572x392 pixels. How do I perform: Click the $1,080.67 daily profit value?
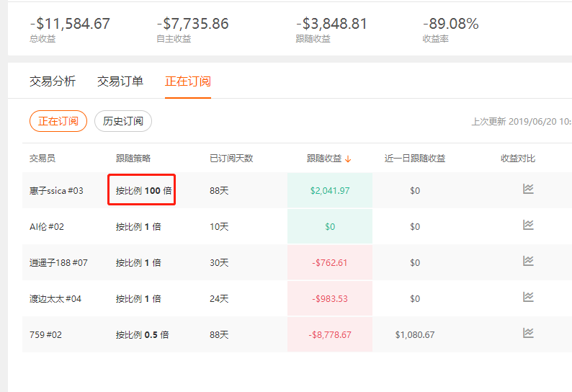[x=415, y=334]
